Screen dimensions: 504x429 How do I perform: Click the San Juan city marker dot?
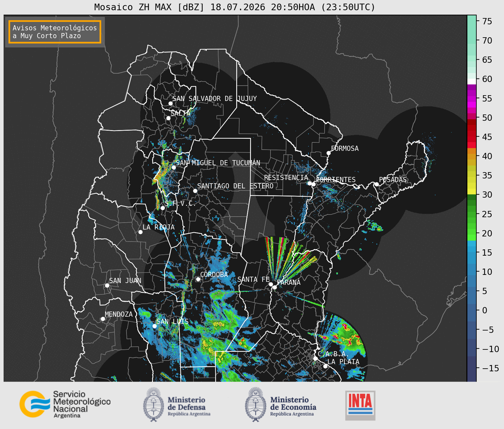click(107, 285)
